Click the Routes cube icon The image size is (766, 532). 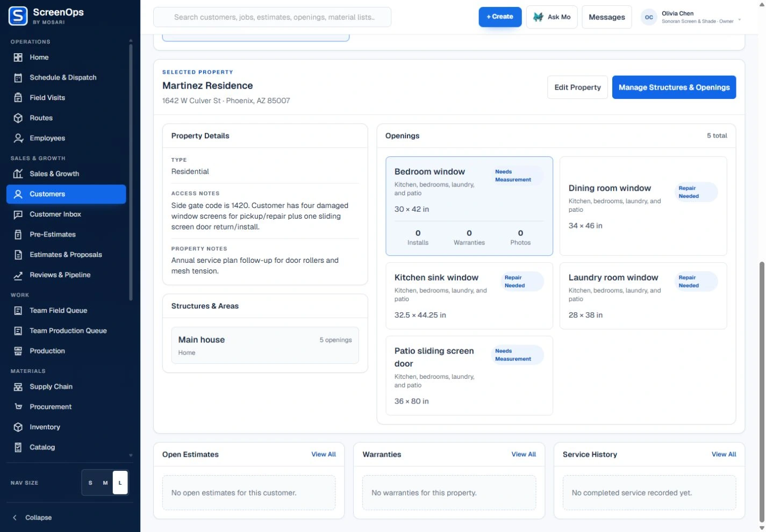[x=18, y=118]
